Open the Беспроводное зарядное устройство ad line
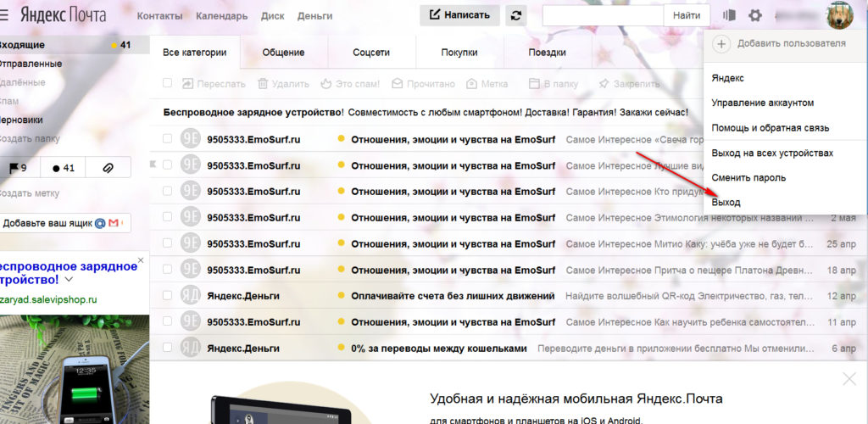Screen dimensions: 868x424 426,113
